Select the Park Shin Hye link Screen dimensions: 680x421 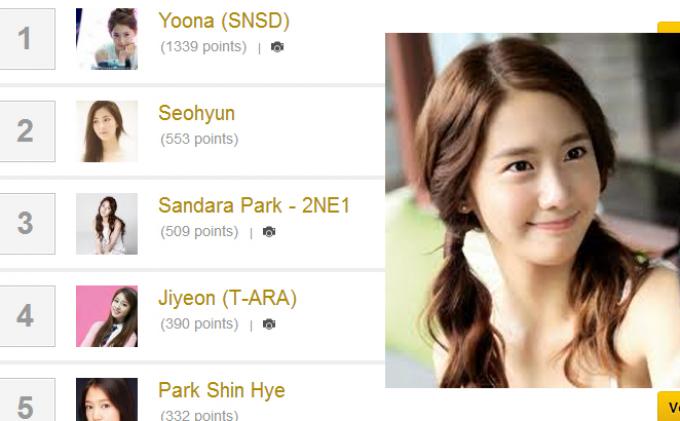[x=222, y=390]
